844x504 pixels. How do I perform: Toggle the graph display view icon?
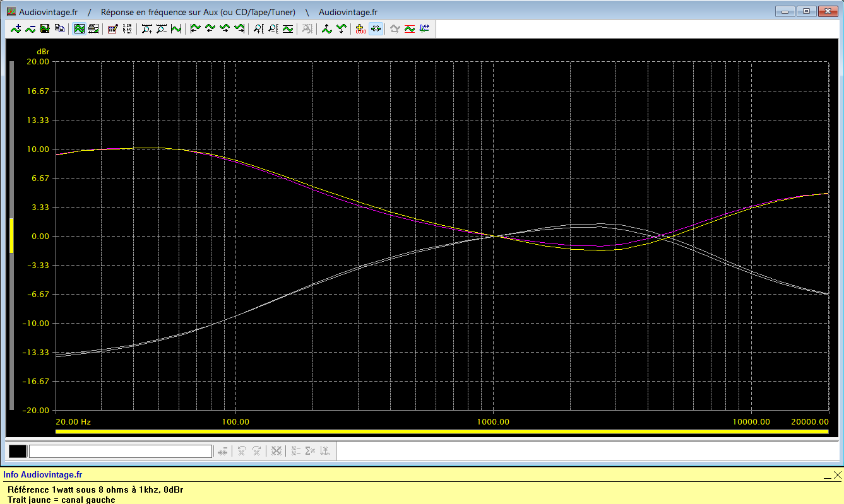80,28
